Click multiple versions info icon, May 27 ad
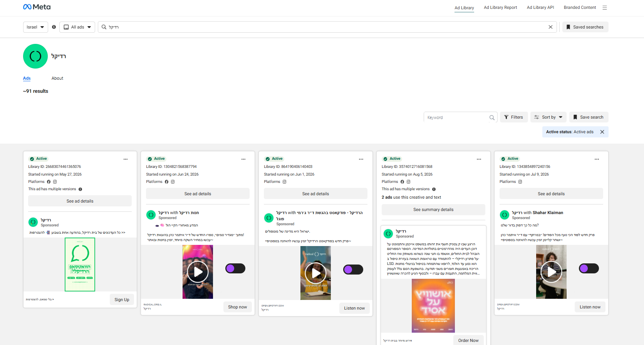 tap(80, 189)
